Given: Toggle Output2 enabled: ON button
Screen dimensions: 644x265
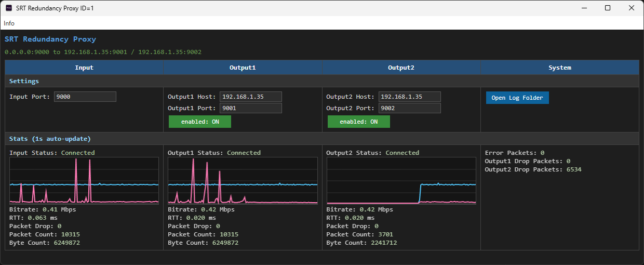Looking at the screenshot, I should click(359, 122).
